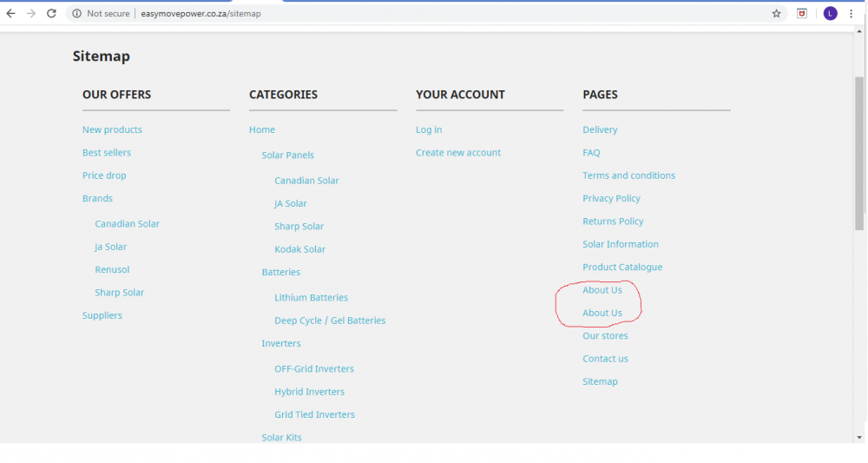
Task: Click YOUR ACCOUNT column heading
Action: [x=460, y=95]
